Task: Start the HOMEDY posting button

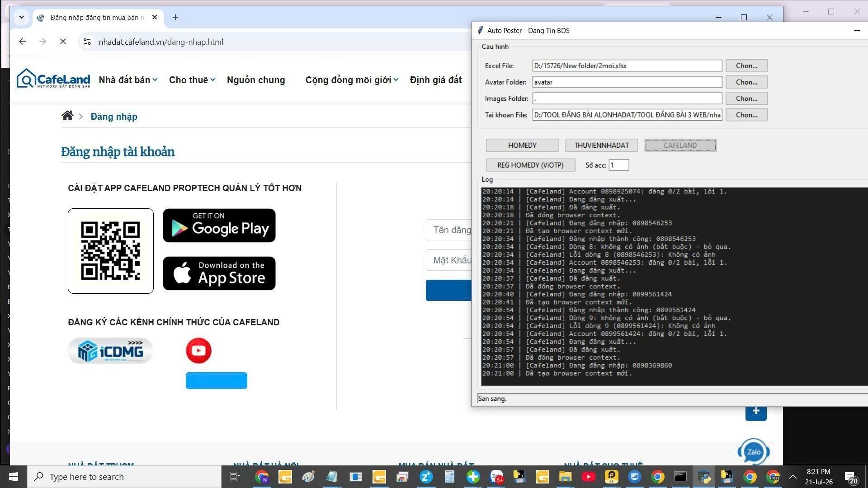Action: (x=522, y=145)
